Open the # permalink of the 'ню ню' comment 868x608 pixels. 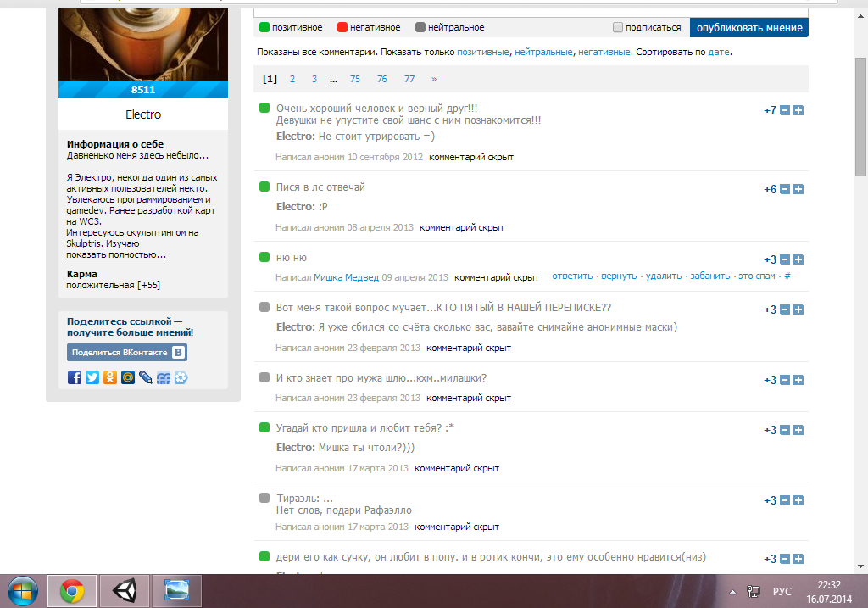coord(787,276)
